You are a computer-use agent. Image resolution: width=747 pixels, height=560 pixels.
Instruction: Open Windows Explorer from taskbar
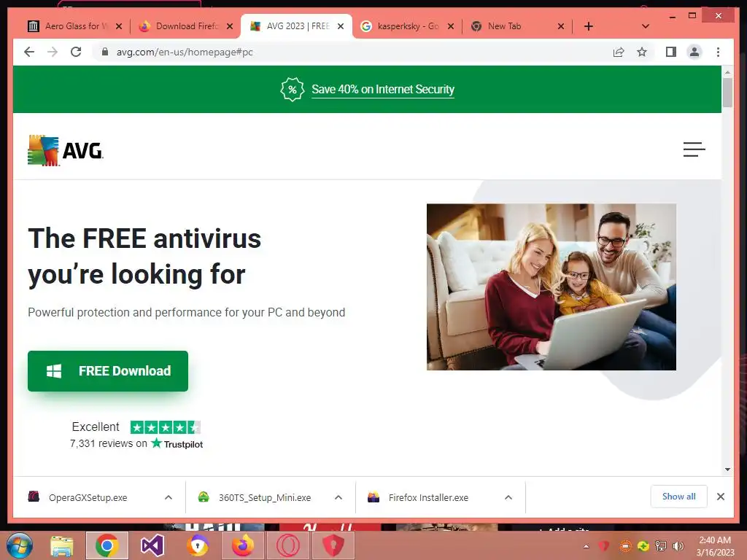[x=62, y=545]
